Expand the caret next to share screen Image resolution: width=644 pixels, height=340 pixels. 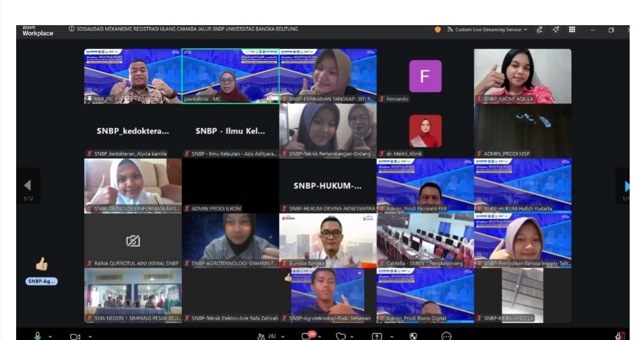click(x=390, y=336)
